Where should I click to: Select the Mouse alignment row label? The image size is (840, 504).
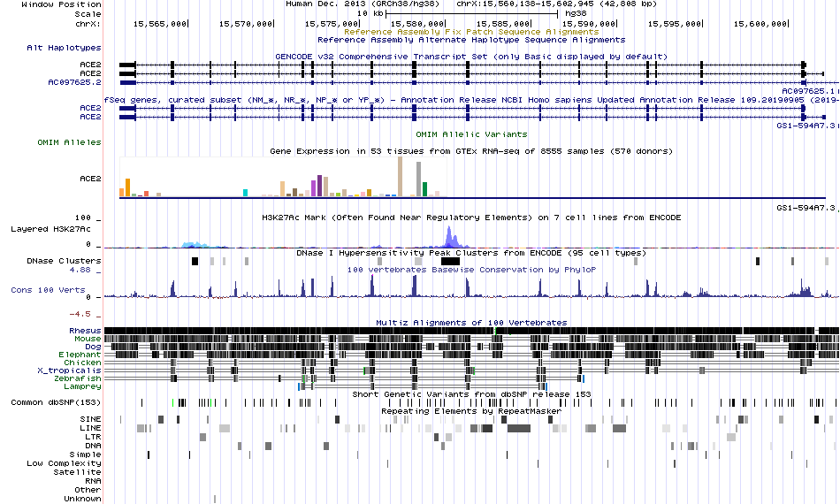click(x=88, y=339)
